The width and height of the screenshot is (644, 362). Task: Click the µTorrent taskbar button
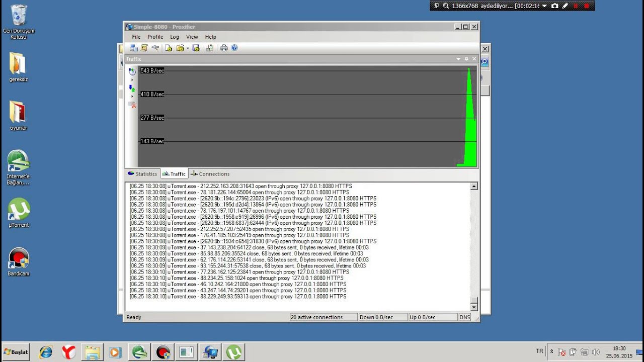point(233,352)
